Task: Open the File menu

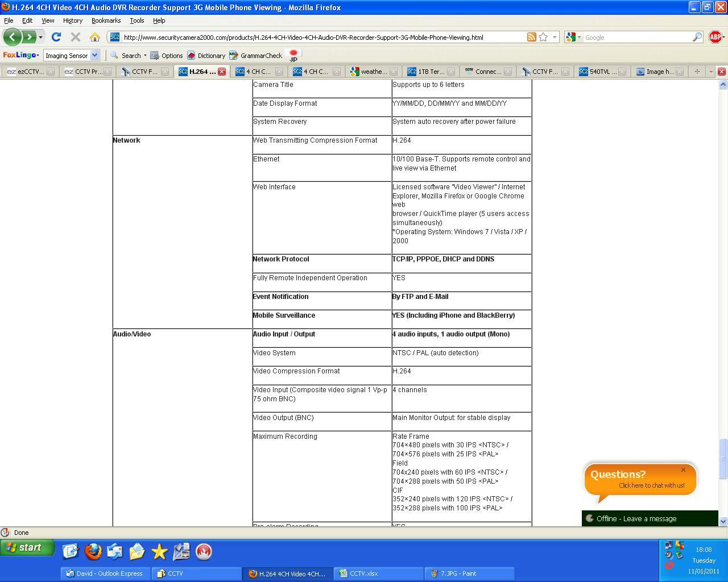Action: click(9, 20)
